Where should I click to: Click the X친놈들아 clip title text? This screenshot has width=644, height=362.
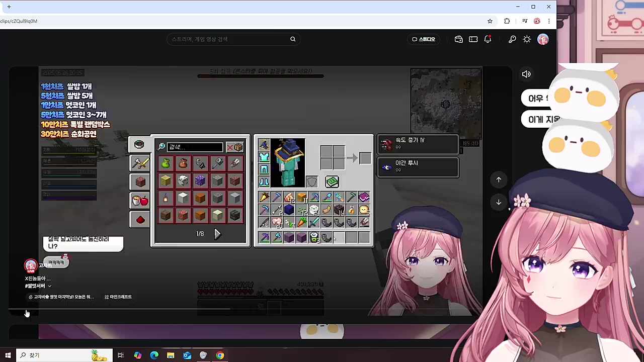(x=37, y=278)
